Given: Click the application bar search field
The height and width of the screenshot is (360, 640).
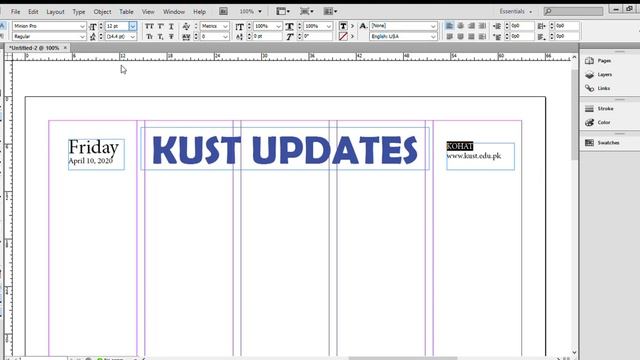Looking at the screenshot, I should (573, 11).
